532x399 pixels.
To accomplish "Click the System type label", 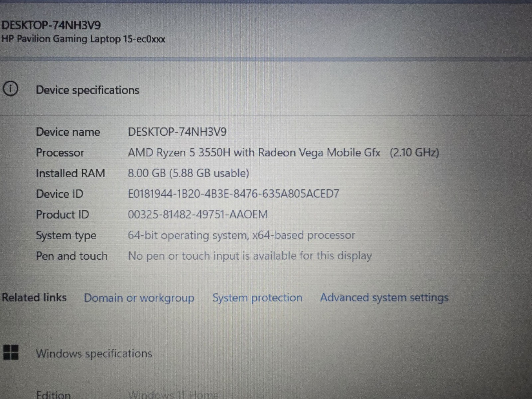I will tap(66, 236).
